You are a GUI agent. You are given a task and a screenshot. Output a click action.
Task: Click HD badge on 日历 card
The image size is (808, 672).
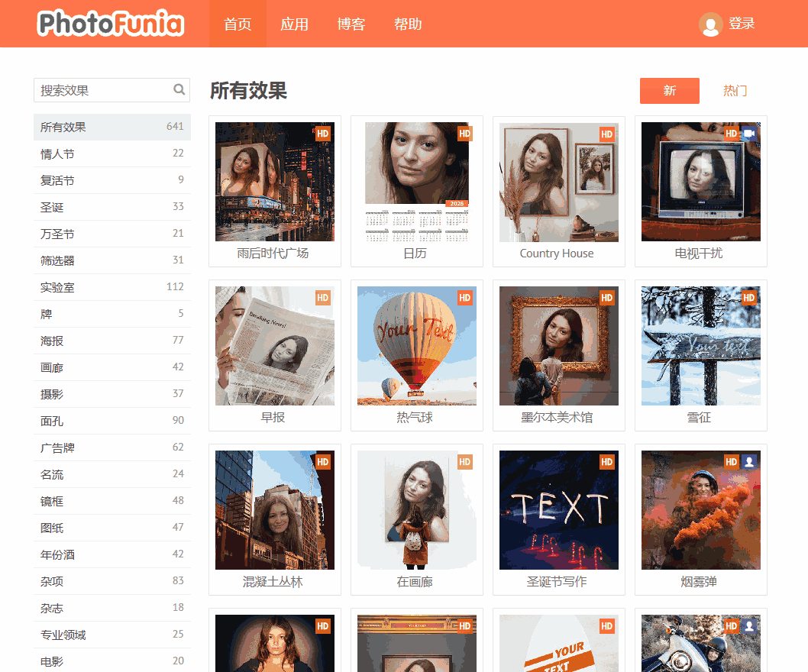point(465,134)
